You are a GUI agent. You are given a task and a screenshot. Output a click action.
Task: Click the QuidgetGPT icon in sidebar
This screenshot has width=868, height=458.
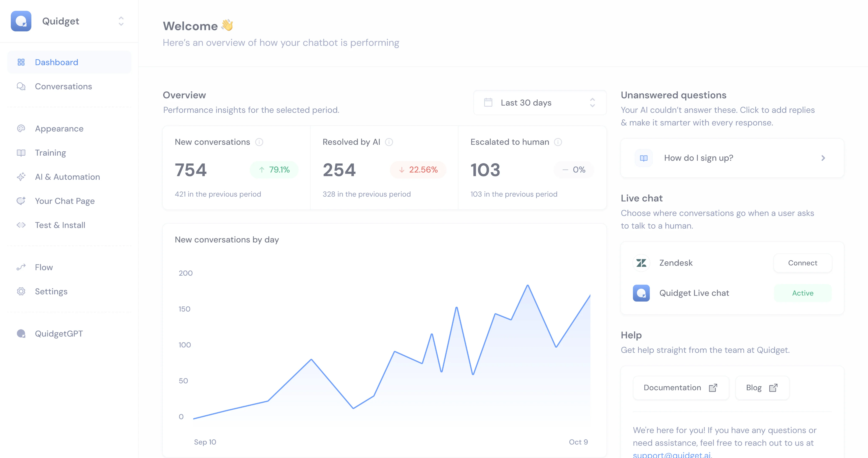point(21,334)
